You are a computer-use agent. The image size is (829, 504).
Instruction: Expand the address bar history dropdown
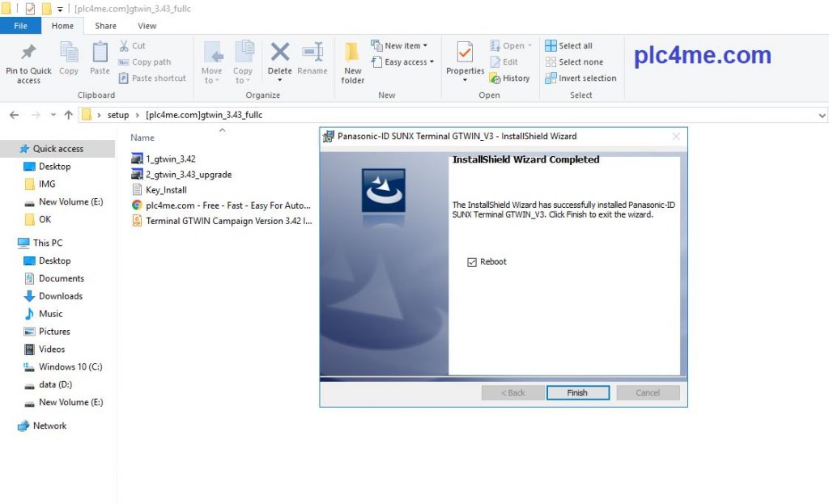(822, 115)
